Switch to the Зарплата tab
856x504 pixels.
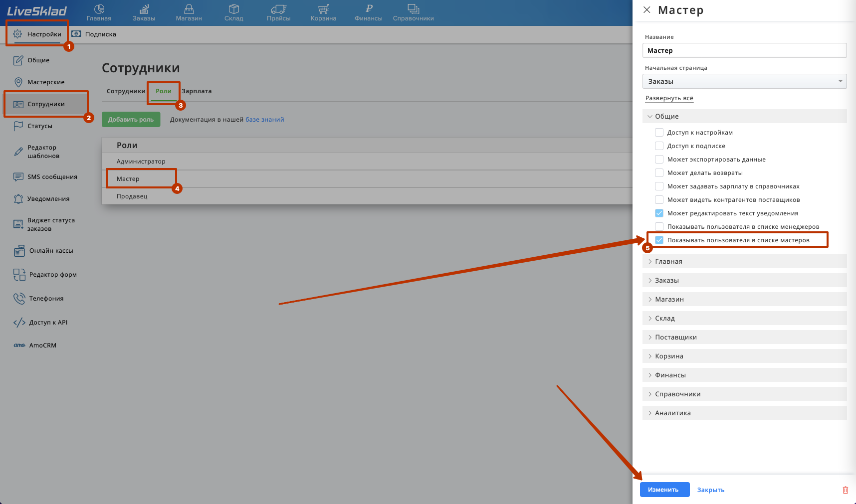click(197, 91)
